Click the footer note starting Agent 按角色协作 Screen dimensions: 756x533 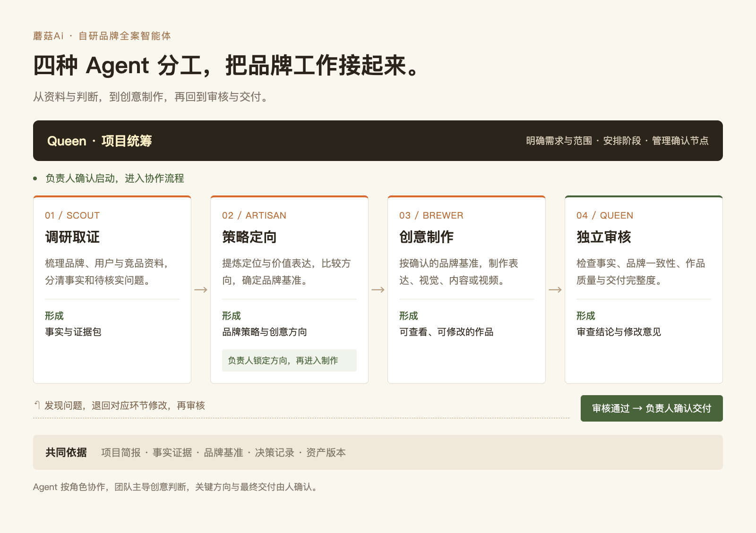click(x=176, y=487)
